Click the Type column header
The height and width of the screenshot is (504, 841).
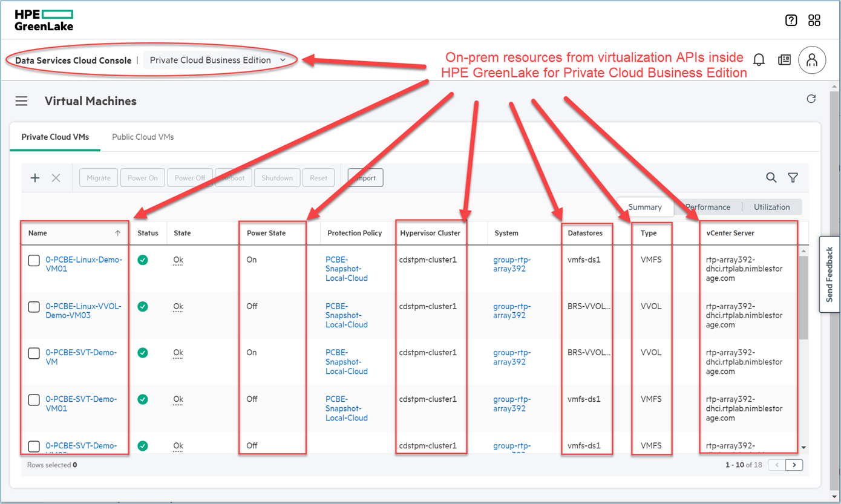pyautogui.click(x=649, y=233)
